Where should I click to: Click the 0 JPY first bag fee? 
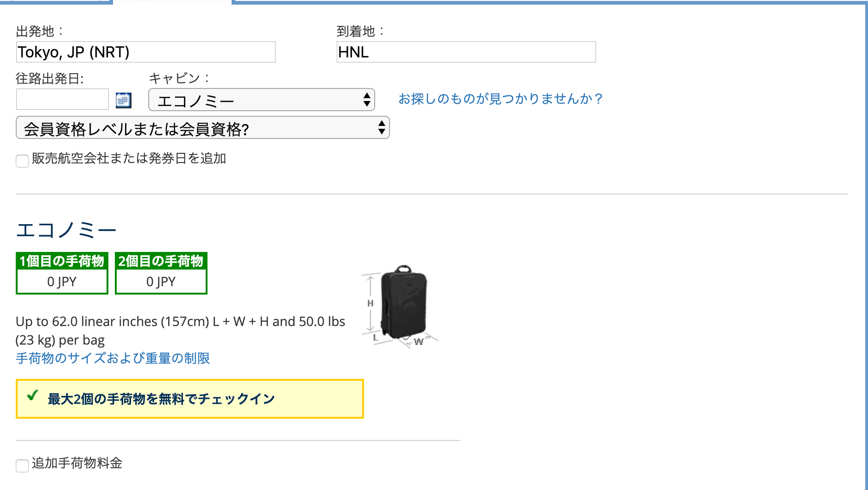coord(62,281)
